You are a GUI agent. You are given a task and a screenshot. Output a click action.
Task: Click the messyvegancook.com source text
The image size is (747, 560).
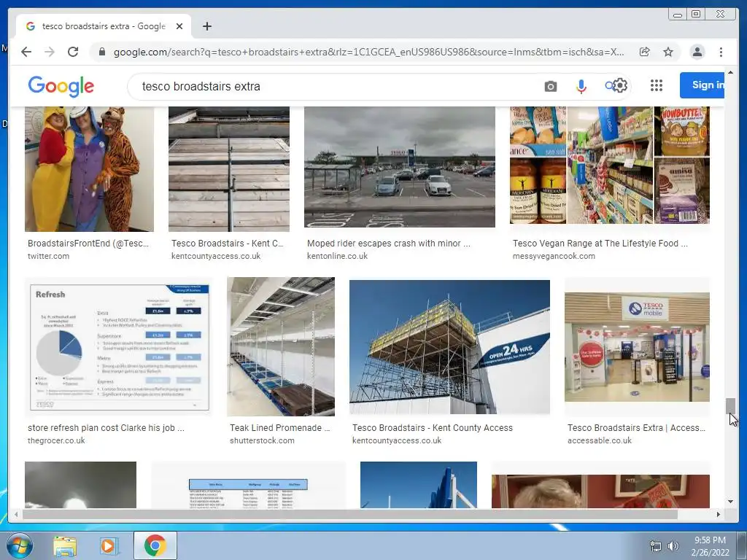click(x=554, y=256)
